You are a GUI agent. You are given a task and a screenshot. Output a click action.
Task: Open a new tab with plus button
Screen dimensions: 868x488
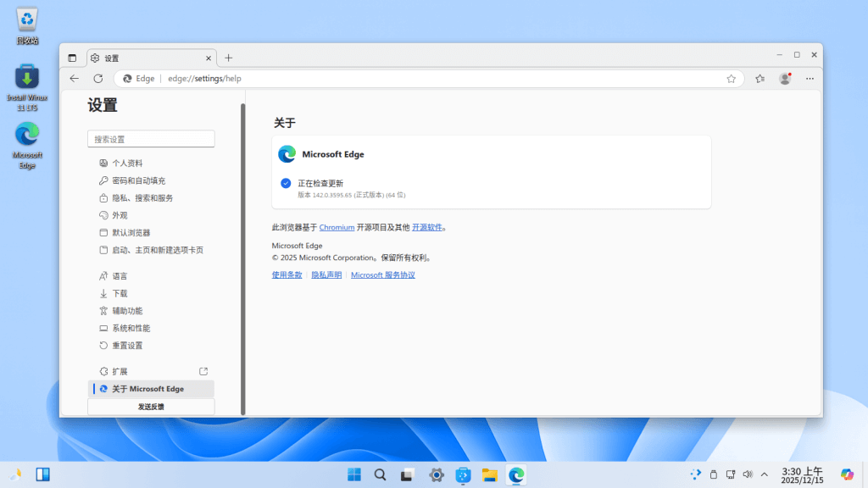(229, 58)
